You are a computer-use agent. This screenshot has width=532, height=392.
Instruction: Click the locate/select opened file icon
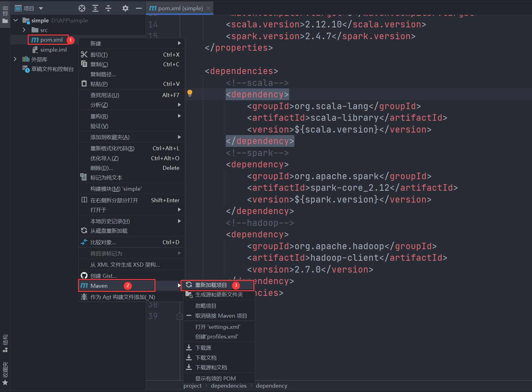point(82,8)
